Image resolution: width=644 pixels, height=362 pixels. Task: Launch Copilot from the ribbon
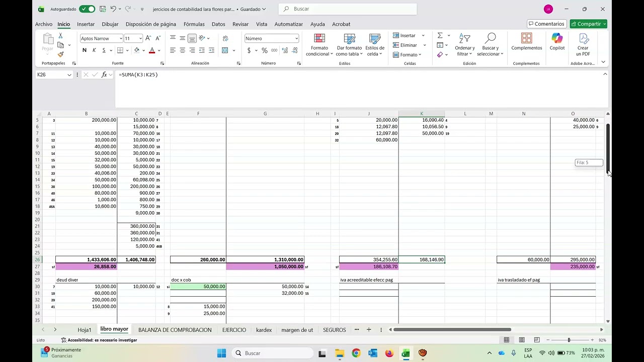point(557,43)
